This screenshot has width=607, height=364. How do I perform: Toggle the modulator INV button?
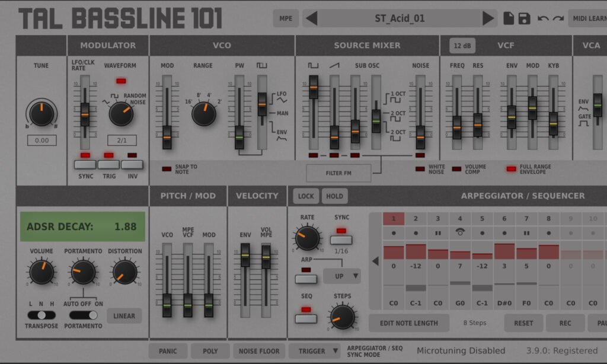click(x=132, y=165)
